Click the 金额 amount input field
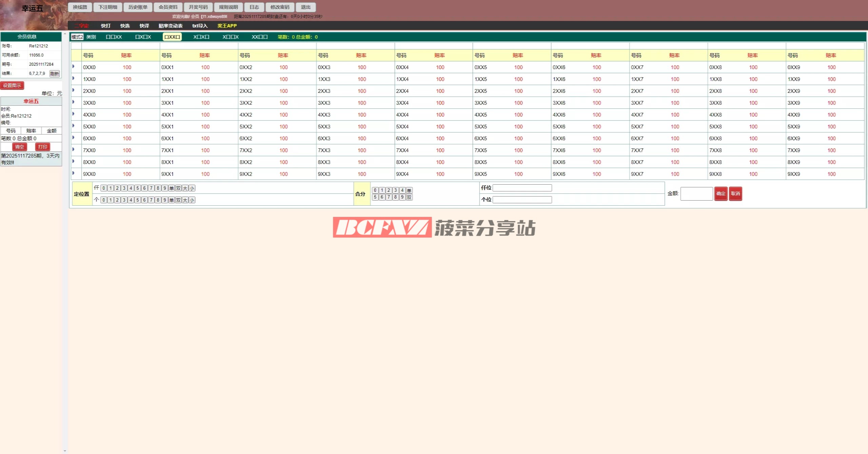 [696, 193]
